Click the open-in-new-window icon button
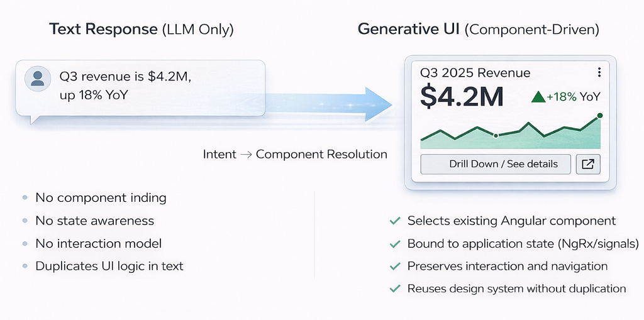644x320 pixels. pos(588,164)
